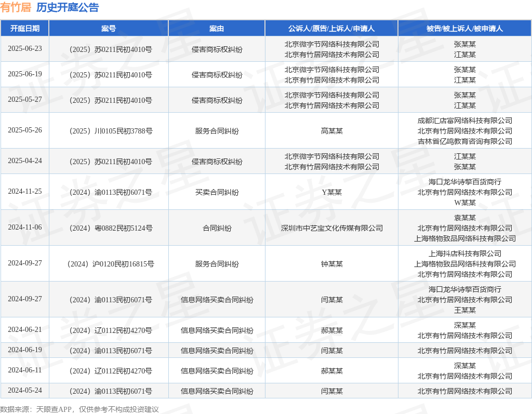Screen dimensions: 532x414
Task: Click defendant W某某
Action: (465, 203)
